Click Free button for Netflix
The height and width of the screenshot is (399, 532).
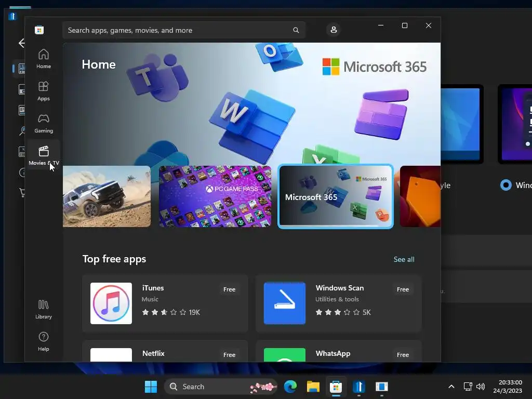click(229, 354)
